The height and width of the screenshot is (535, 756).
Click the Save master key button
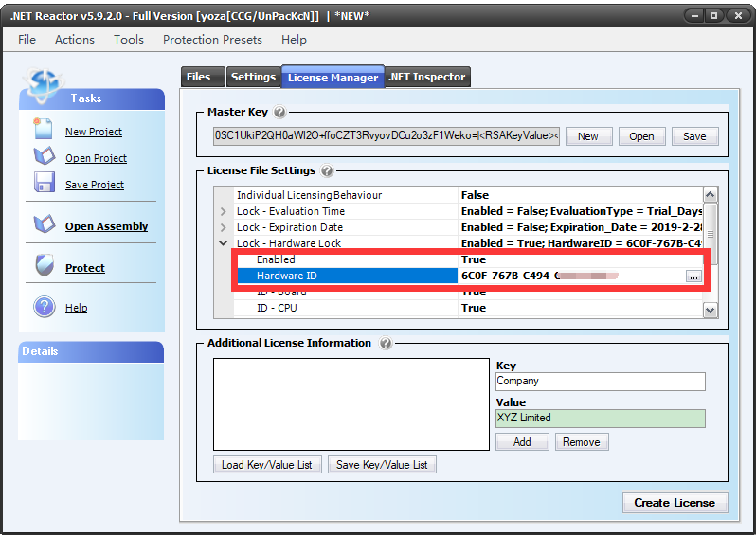694,136
